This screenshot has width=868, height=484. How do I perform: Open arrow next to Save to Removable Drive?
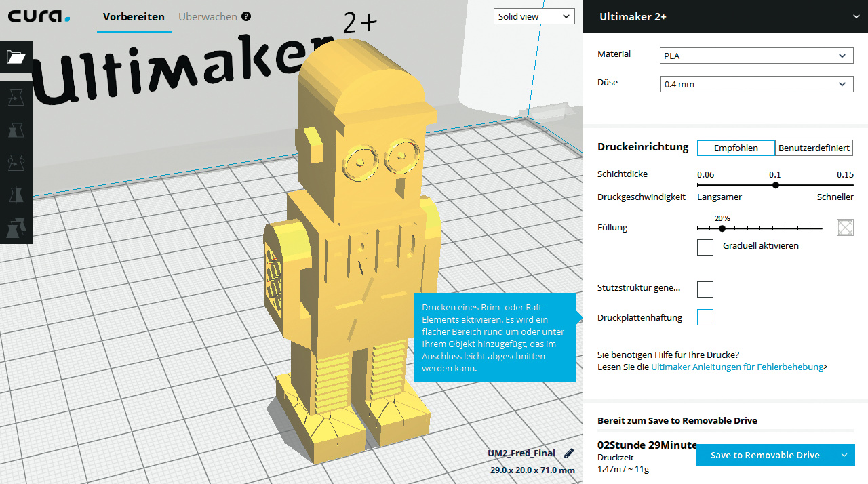pyautogui.click(x=844, y=455)
